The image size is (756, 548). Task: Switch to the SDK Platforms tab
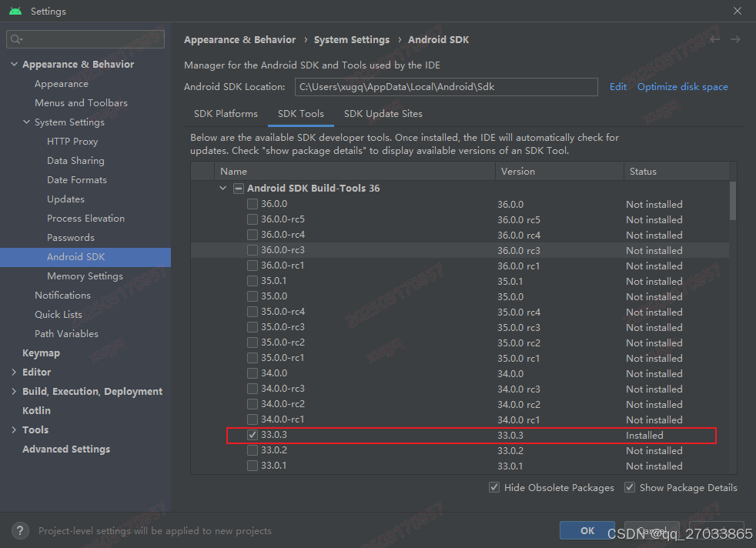(x=226, y=113)
